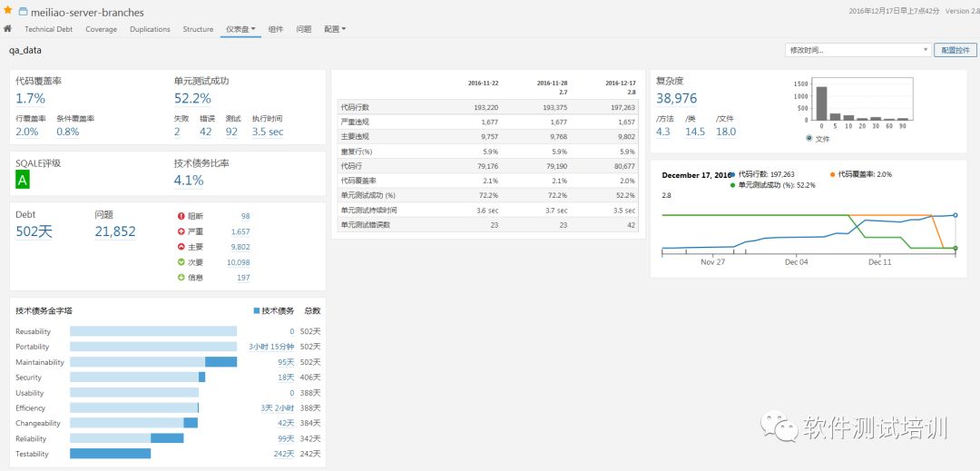Open the 21,852 issues link
The width and height of the screenshot is (980, 471).
pyautogui.click(x=115, y=231)
